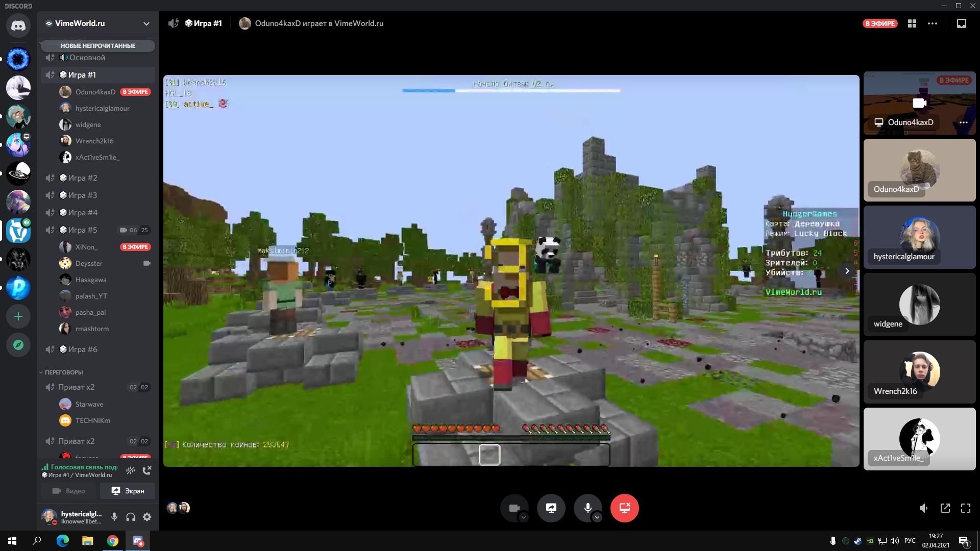Screen dimensions: 980x551
Task: Open Oduno4kaxD stream tile options dots
Action: click(x=963, y=122)
